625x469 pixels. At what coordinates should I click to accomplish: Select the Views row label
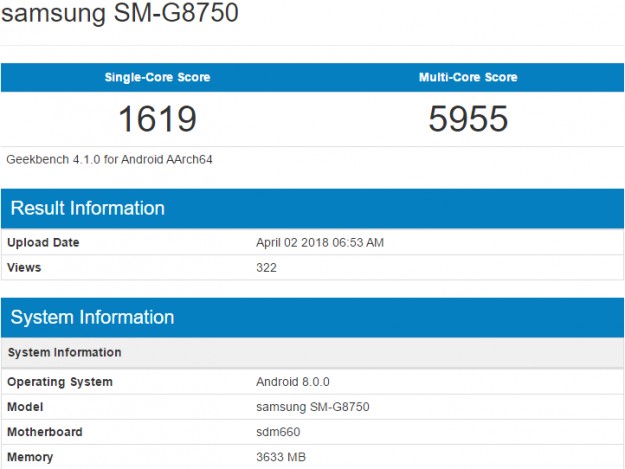tap(25, 267)
